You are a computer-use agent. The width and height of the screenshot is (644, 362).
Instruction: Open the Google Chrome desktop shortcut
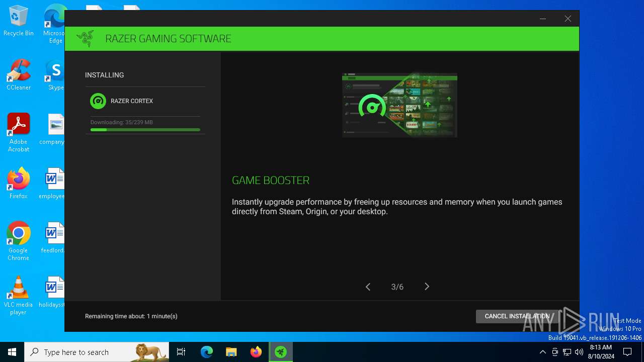click(19, 241)
